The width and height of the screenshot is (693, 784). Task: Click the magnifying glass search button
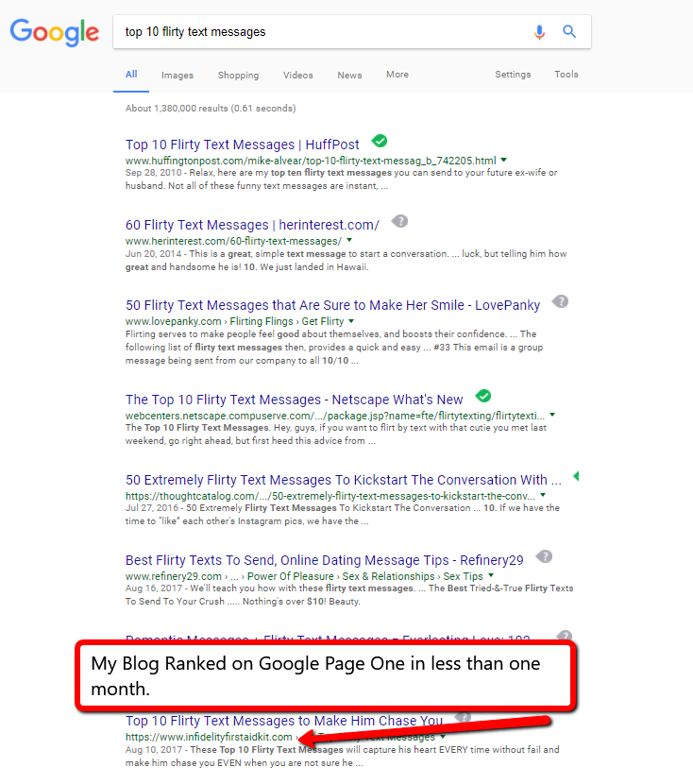coord(569,31)
